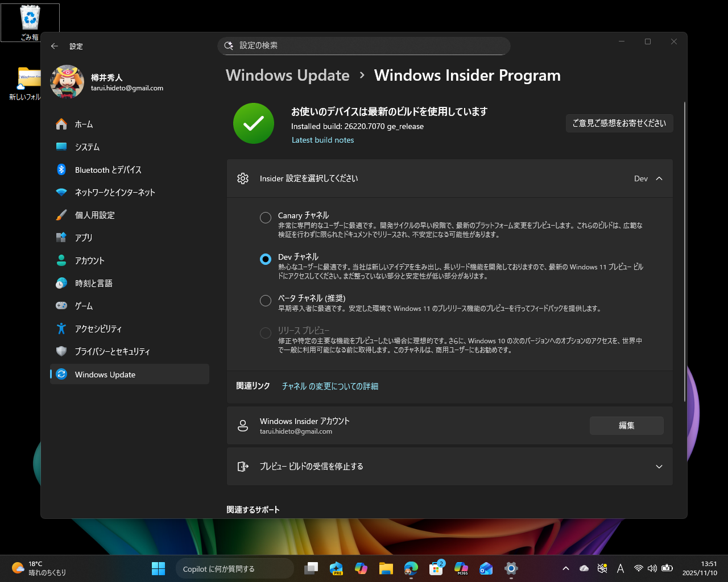Select the Canary チャネル radio button
This screenshot has height=582, width=728.
pyautogui.click(x=265, y=217)
